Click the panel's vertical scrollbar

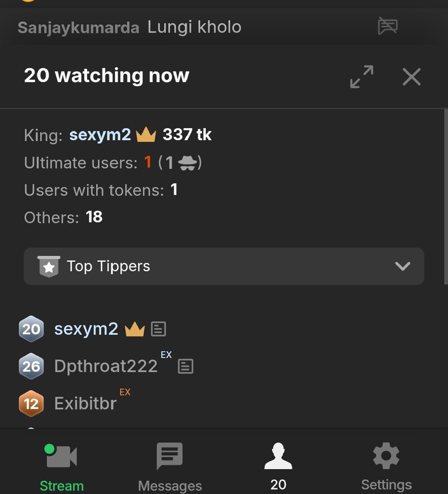[x=446, y=197]
